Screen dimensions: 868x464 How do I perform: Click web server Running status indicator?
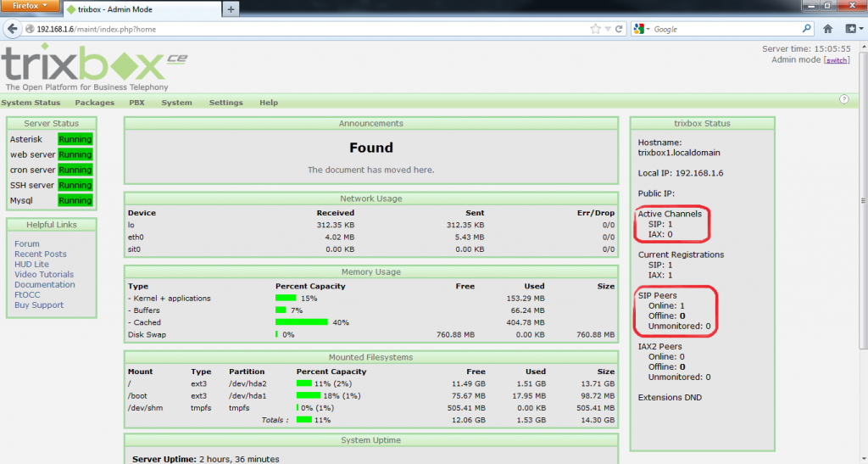click(75, 154)
